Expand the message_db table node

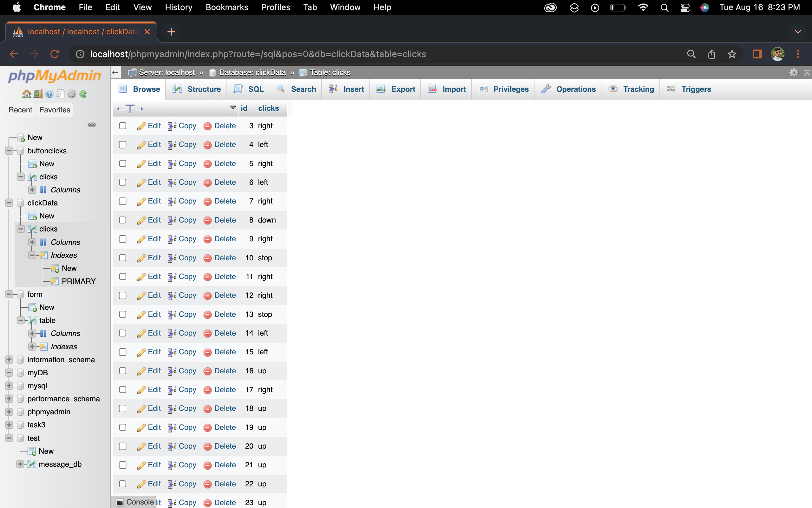[20, 464]
